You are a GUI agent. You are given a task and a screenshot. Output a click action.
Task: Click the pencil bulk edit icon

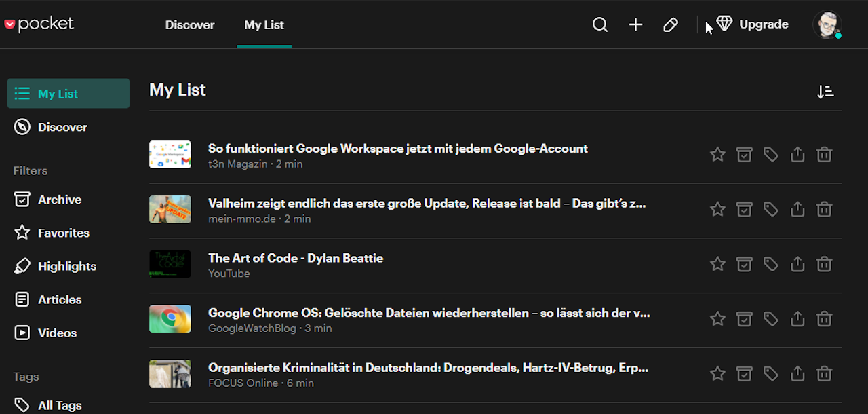[671, 25]
